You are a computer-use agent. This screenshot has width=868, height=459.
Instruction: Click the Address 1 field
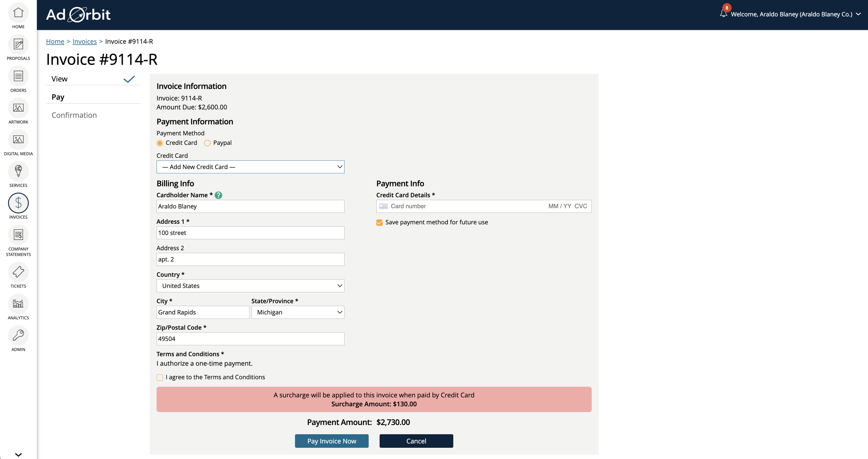pos(250,233)
